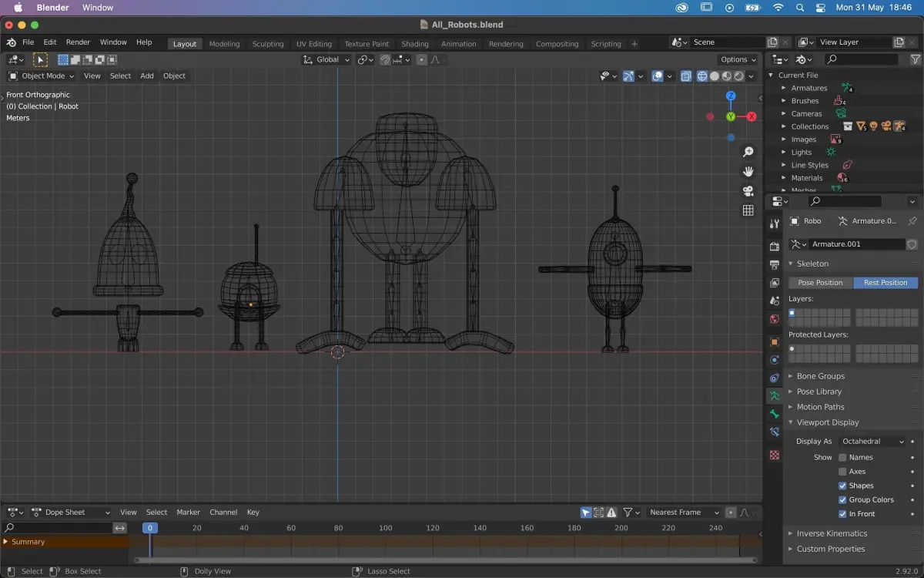This screenshot has width=924, height=578.
Task: Switch to the Sculpting workspace tab
Action: coord(268,44)
